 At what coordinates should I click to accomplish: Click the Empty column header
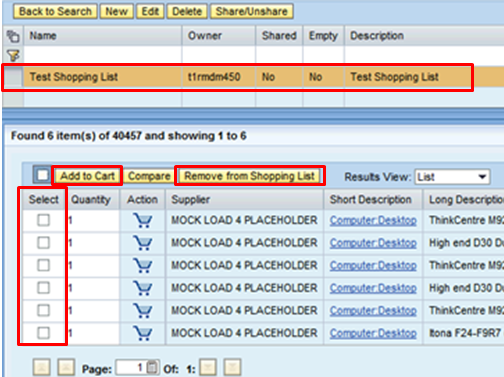[323, 36]
